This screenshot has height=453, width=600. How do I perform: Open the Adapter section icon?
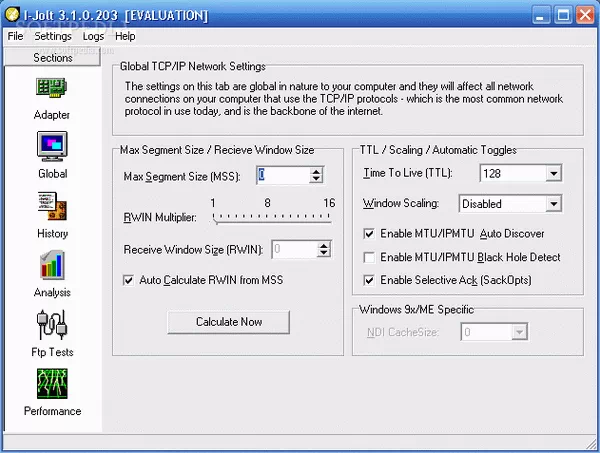tap(52, 88)
